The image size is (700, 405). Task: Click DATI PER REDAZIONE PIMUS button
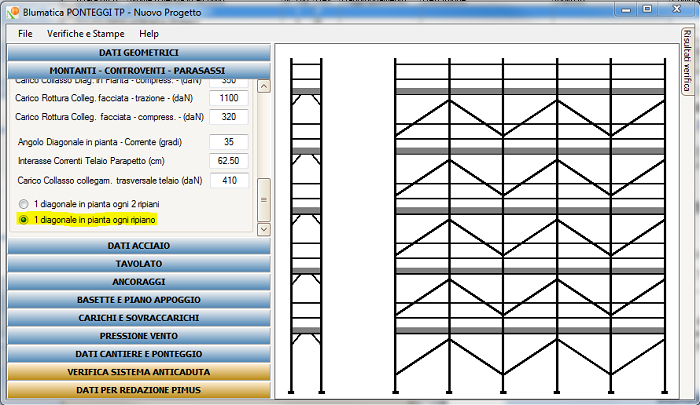[x=139, y=389]
